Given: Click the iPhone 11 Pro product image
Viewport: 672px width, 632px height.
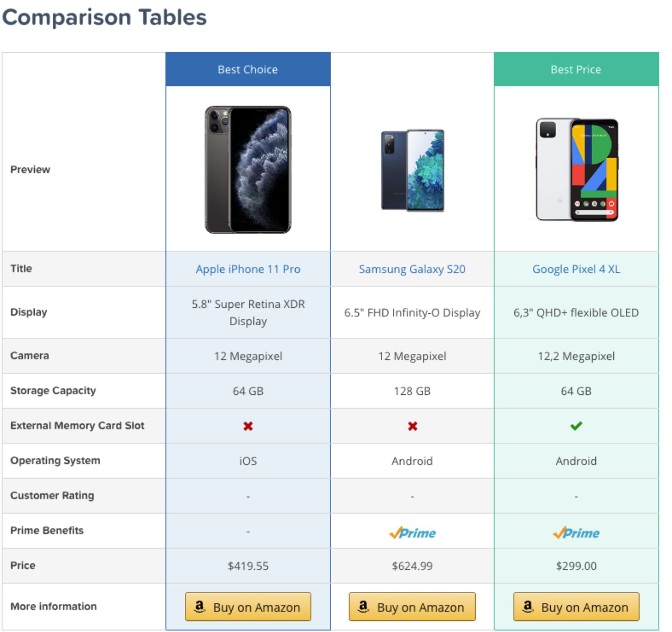Looking at the screenshot, I should pos(248,170).
